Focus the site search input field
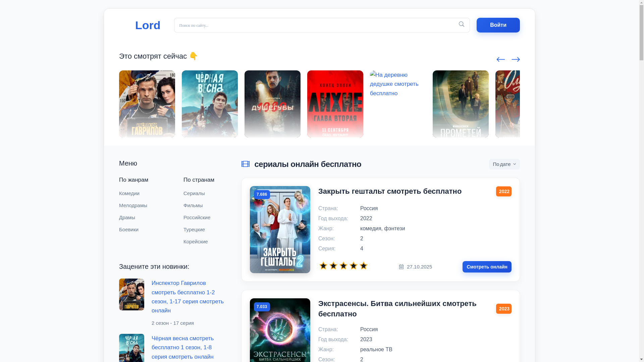This screenshot has height=362, width=644. [315, 25]
